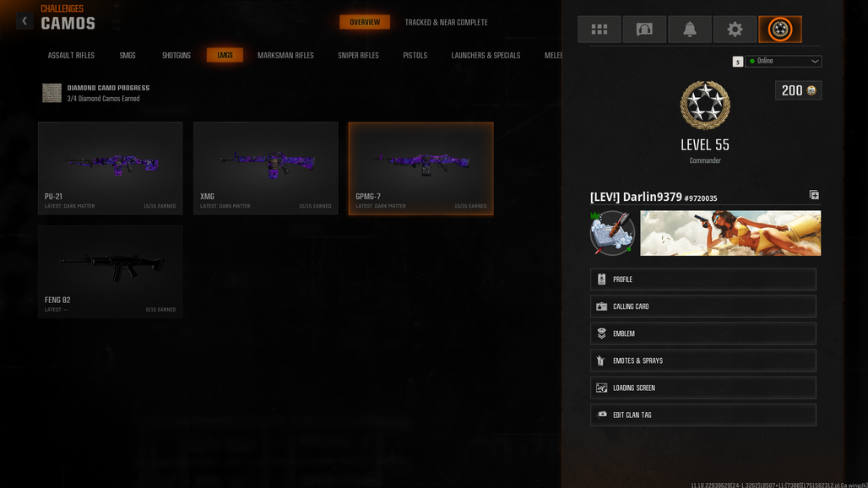The width and height of the screenshot is (868, 488).
Task: Click the Loading Screen icon
Action: click(x=602, y=388)
